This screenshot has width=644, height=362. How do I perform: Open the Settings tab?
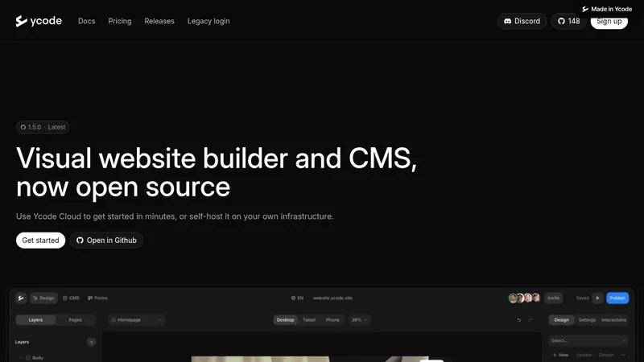coord(587,319)
